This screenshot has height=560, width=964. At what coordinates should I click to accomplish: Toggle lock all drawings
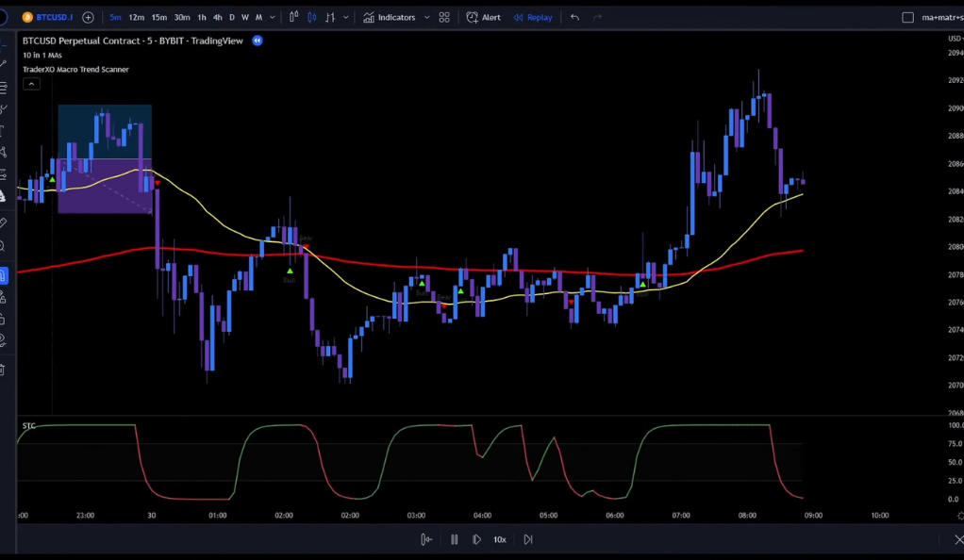pos(4,319)
